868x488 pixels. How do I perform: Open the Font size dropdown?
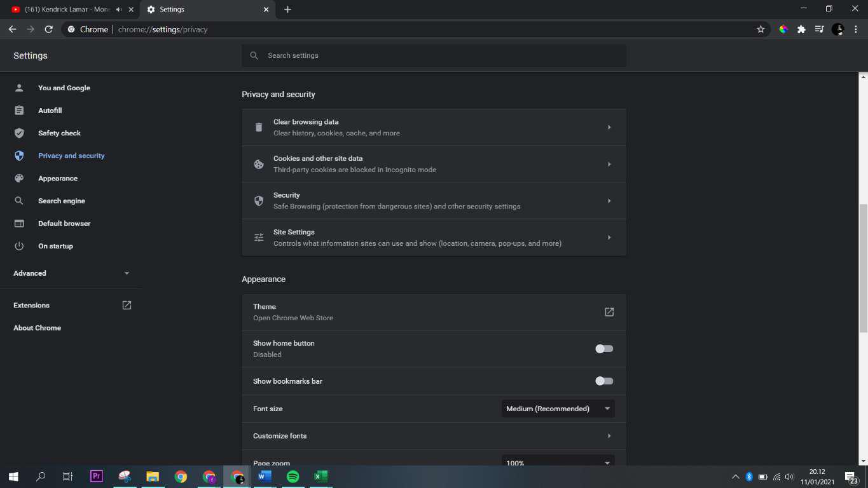pos(558,409)
